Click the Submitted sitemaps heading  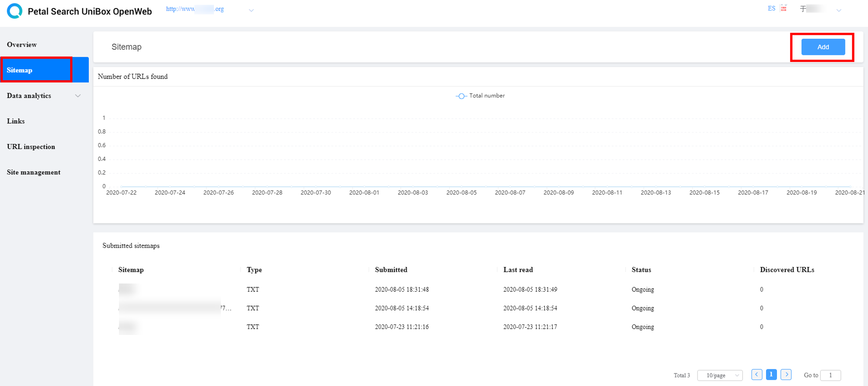click(x=131, y=246)
